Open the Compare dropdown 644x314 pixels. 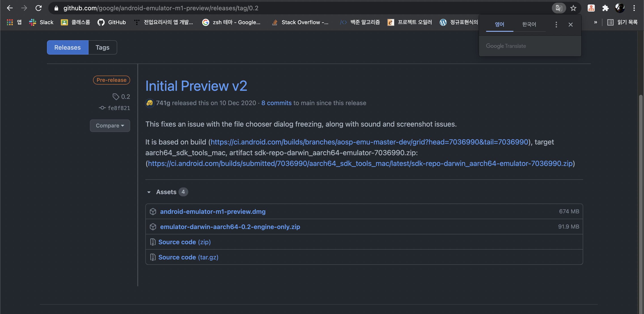coord(110,125)
